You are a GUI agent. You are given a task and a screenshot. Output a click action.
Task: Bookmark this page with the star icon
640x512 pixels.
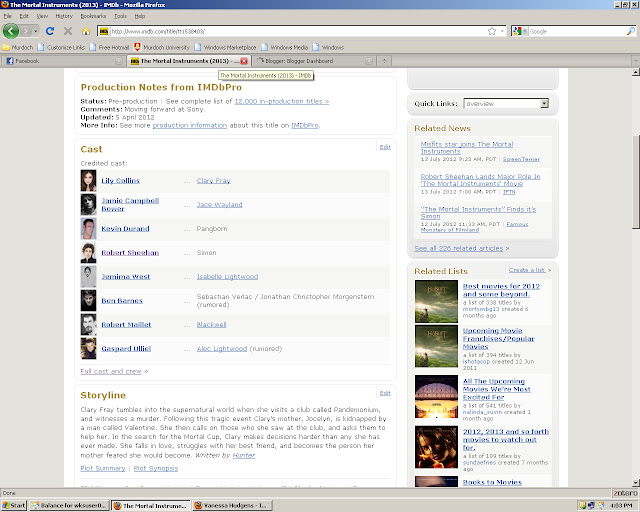coord(492,31)
